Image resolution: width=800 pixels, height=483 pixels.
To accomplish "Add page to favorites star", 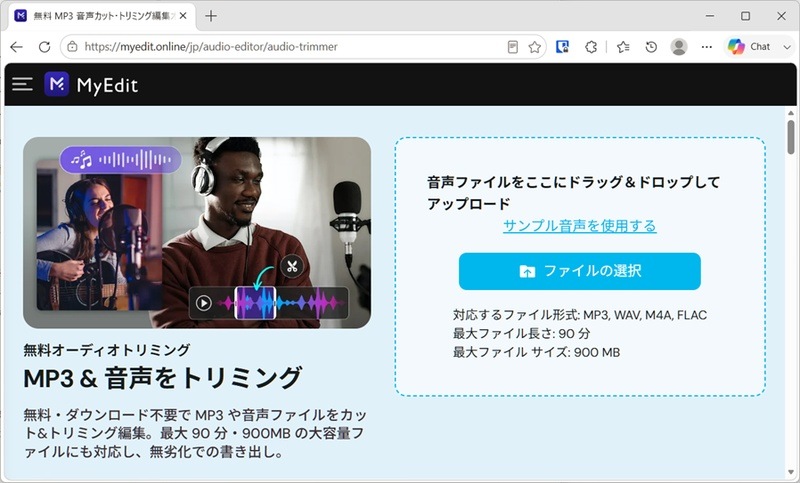I will click(x=534, y=47).
